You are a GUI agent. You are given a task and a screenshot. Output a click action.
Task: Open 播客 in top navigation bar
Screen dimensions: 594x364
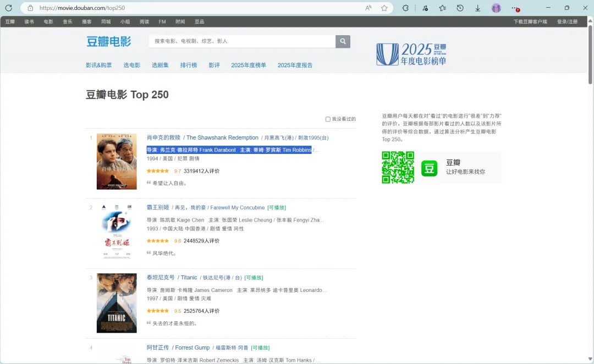[87, 21]
